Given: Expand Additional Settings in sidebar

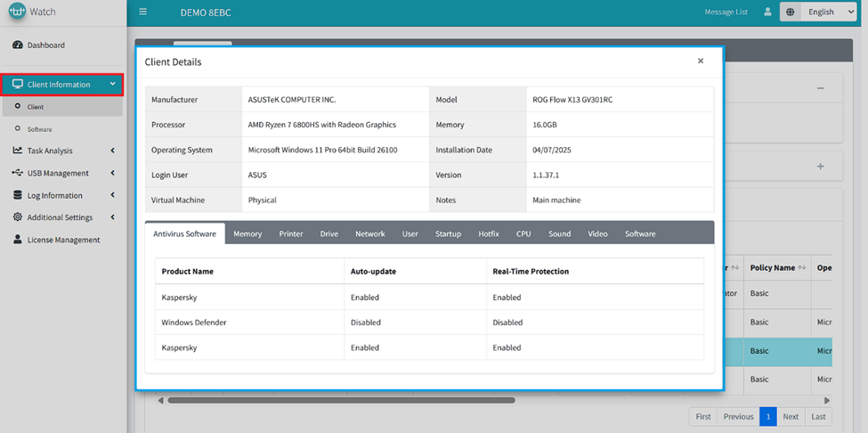Looking at the screenshot, I should tap(60, 217).
